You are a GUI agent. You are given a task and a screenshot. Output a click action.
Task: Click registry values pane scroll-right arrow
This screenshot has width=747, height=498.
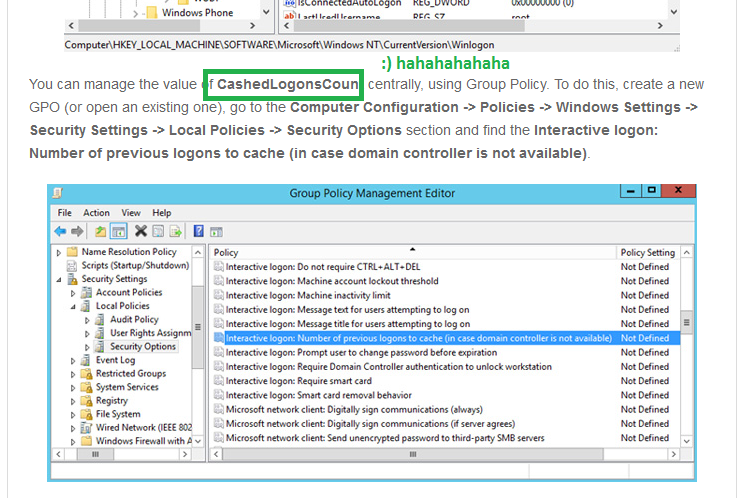click(x=660, y=26)
